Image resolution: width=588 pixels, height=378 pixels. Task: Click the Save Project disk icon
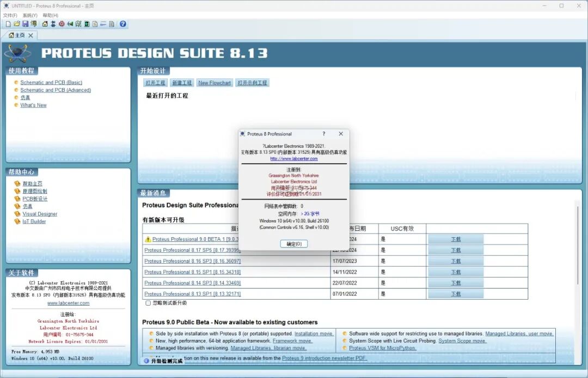coord(25,24)
